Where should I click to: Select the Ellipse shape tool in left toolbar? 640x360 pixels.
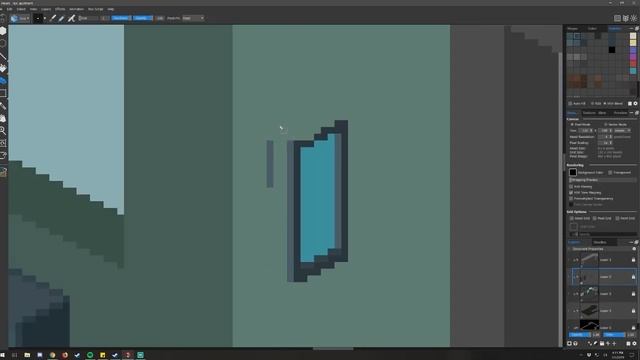[3, 43]
